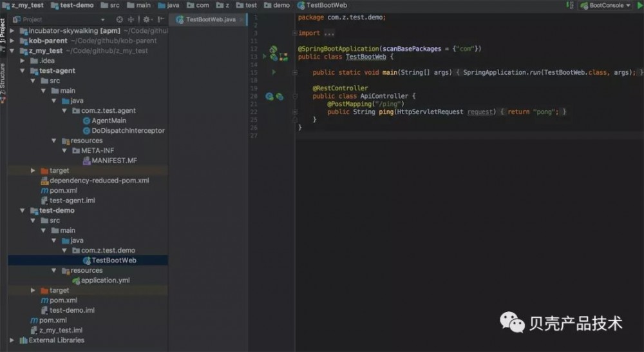Click the Spring bean gutter icon on line 12

pos(273,50)
